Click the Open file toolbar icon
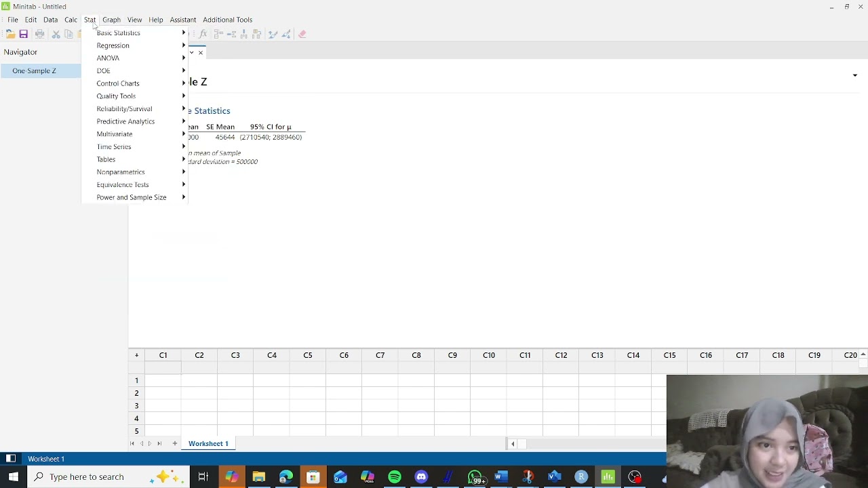Screen dimensions: 868x488 click(x=10, y=34)
